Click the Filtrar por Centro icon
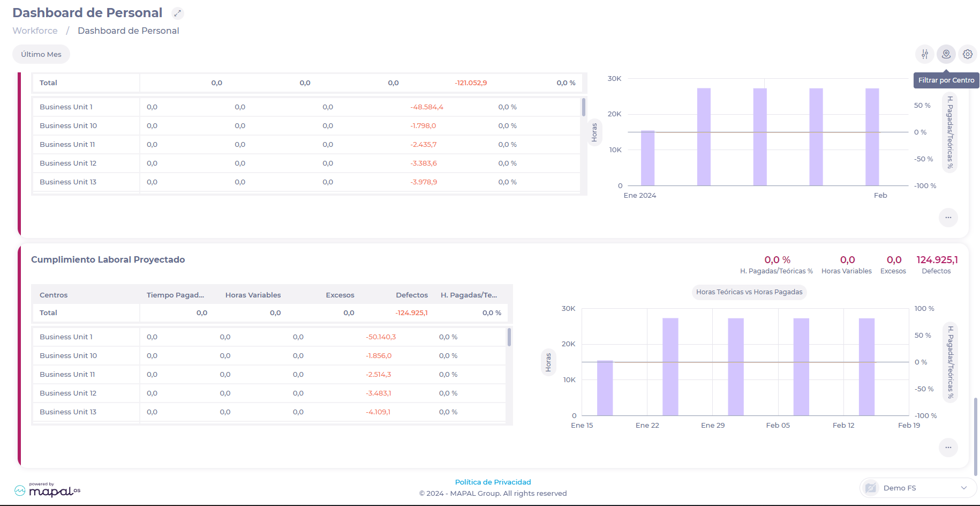 coord(946,54)
